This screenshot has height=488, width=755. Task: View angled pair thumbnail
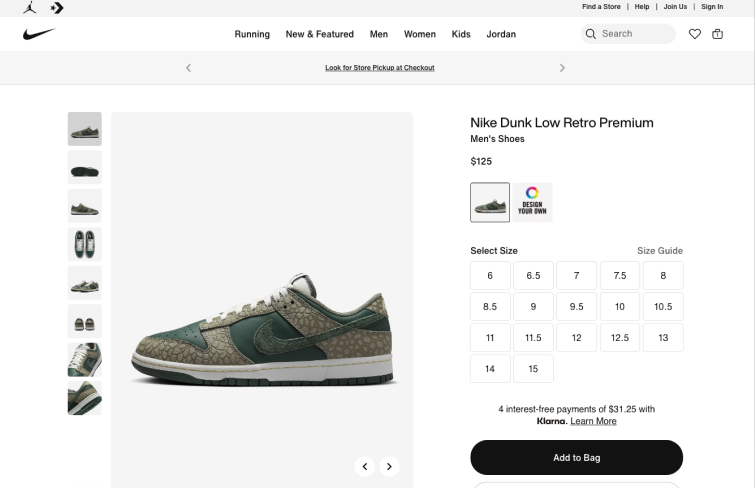pos(85,283)
